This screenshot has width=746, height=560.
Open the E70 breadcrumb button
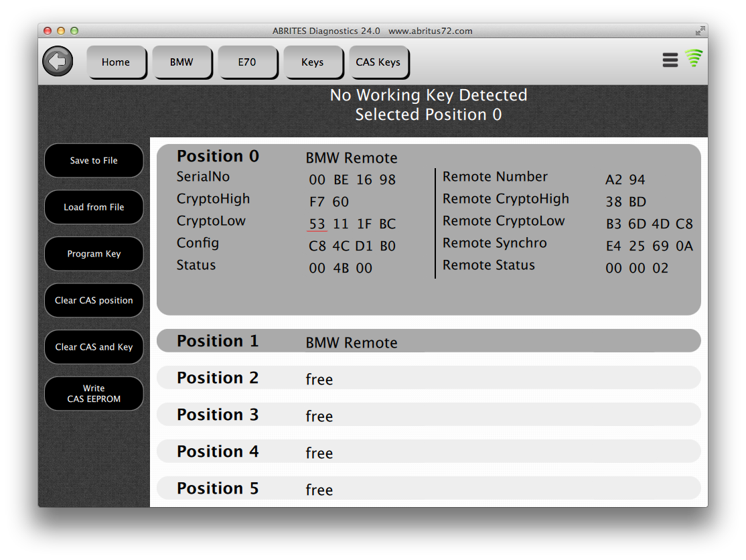(247, 62)
